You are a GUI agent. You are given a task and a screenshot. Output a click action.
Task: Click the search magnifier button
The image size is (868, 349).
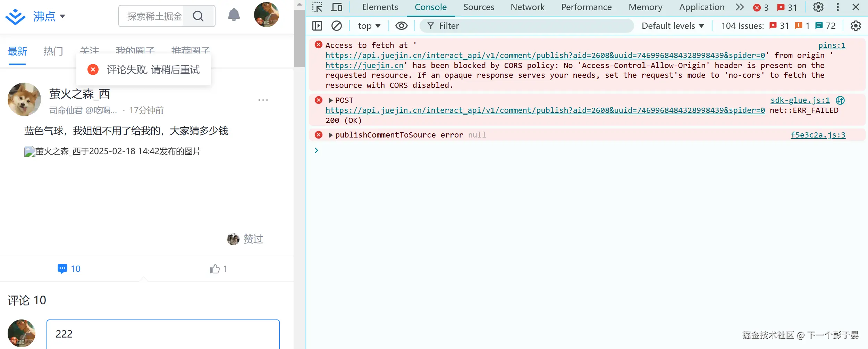tap(198, 16)
